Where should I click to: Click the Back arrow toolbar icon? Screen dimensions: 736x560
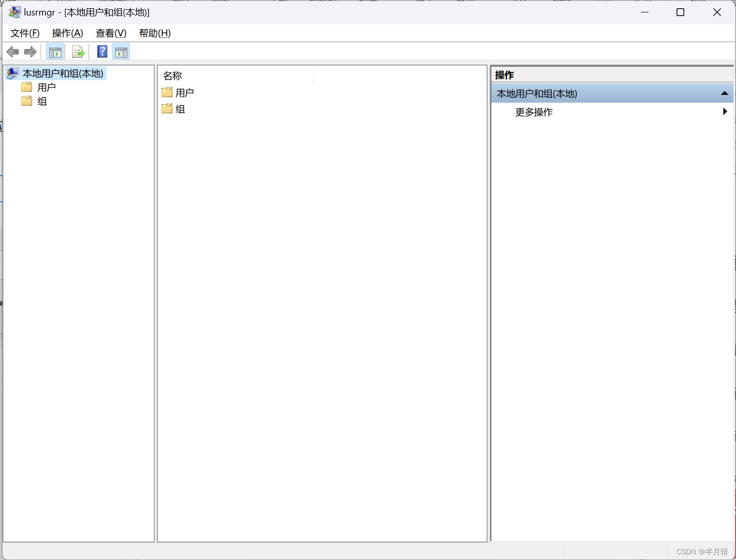point(13,52)
